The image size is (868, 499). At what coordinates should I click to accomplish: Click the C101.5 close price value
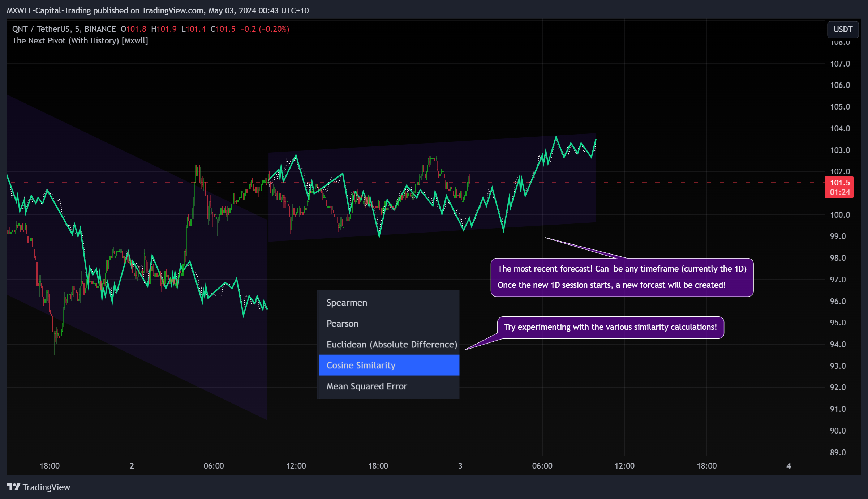point(223,29)
